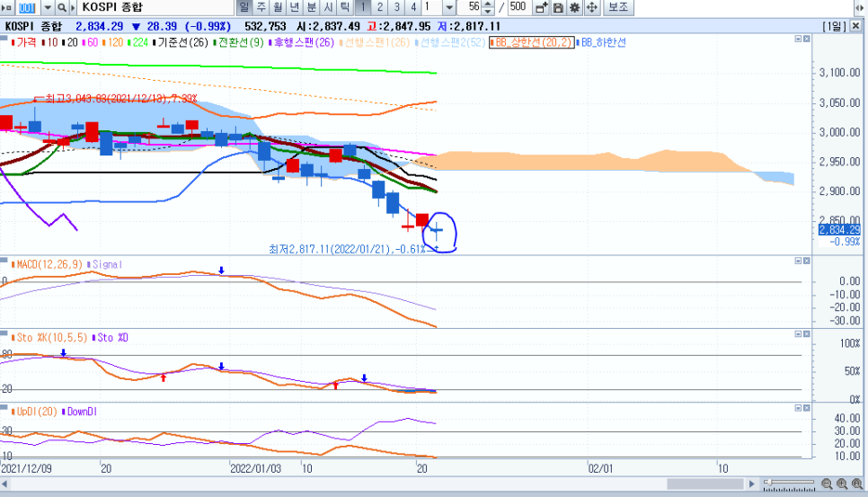Switch to minute chart tab 분
868x497 pixels.
pyautogui.click(x=312, y=7)
